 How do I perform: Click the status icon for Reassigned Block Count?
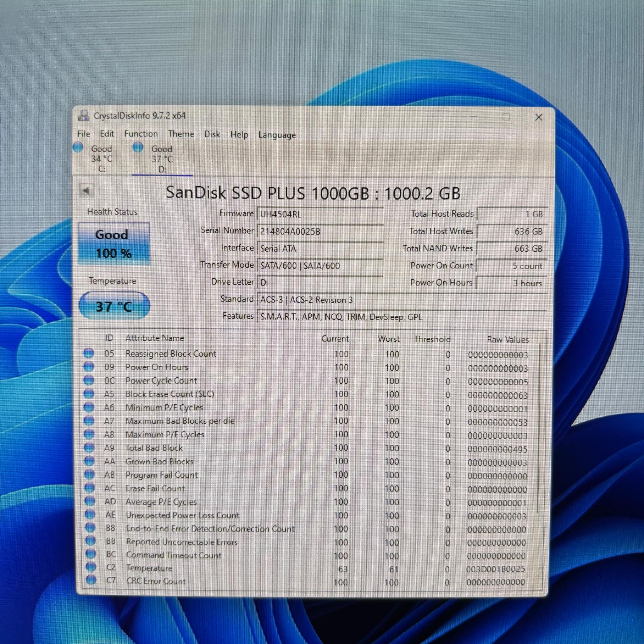point(89,353)
